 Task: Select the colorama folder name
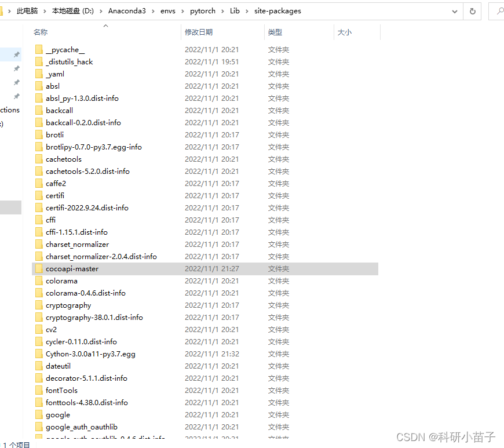point(62,281)
